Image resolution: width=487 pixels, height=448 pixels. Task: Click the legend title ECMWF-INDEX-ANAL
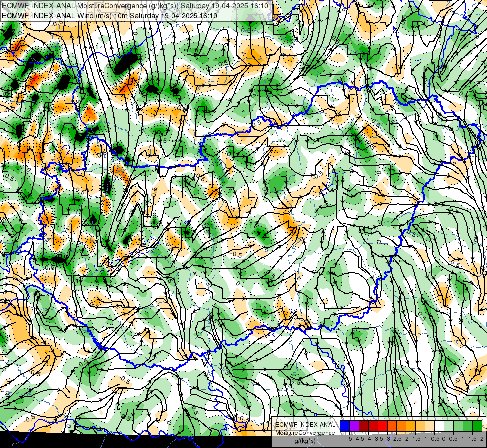tap(305, 425)
